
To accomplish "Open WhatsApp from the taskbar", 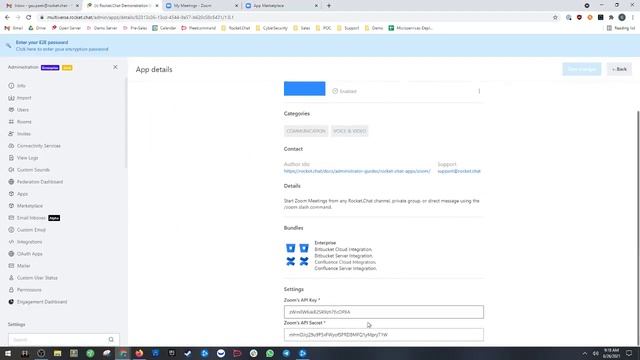I will [x=270, y=353].
